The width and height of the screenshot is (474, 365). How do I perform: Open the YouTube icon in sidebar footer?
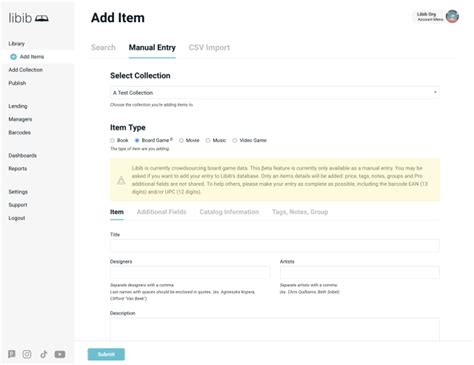60,354
